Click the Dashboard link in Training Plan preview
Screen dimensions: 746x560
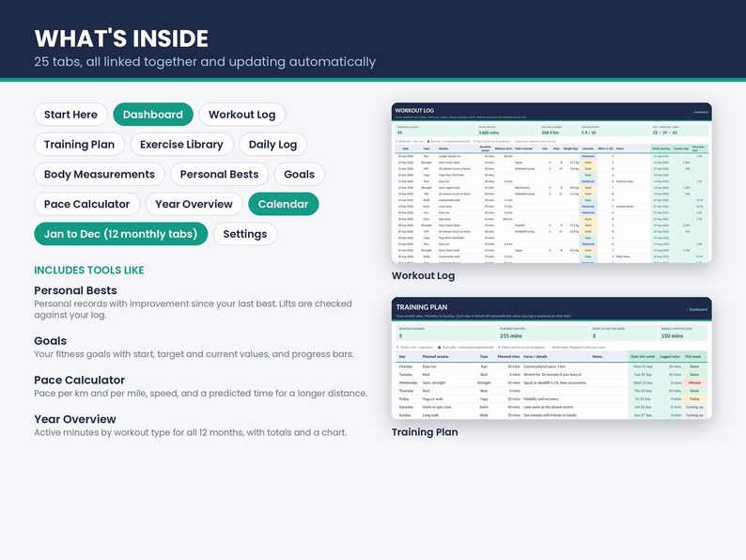coord(697,310)
